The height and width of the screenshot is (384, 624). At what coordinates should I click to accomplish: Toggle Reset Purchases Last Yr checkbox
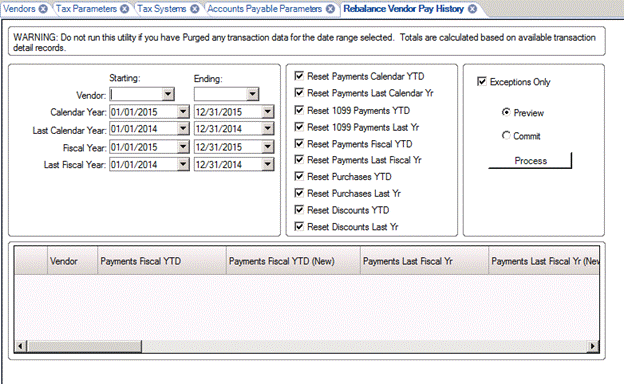click(299, 193)
